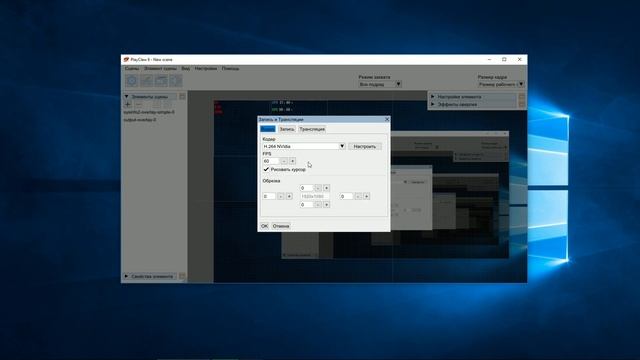Close the Запись и Трансляции dialog
The height and width of the screenshot is (360, 640).
[x=387, y=119]
